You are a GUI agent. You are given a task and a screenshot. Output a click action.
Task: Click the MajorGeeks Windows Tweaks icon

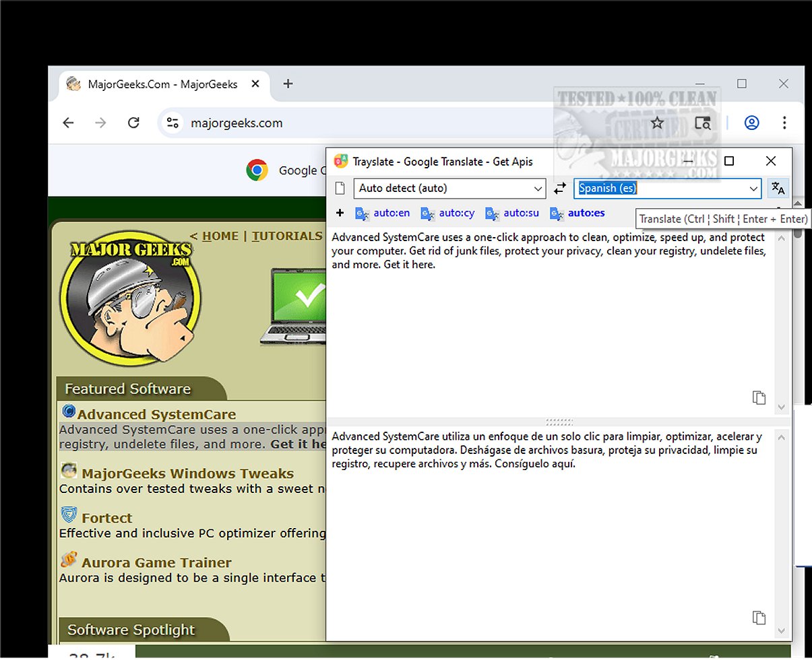69,471
